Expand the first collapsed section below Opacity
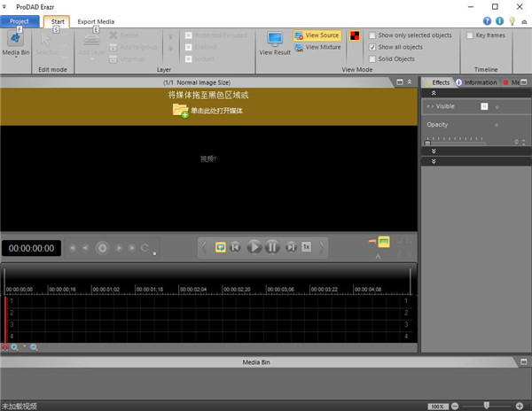This screenshot has width=532, height=411. (433, 151)
